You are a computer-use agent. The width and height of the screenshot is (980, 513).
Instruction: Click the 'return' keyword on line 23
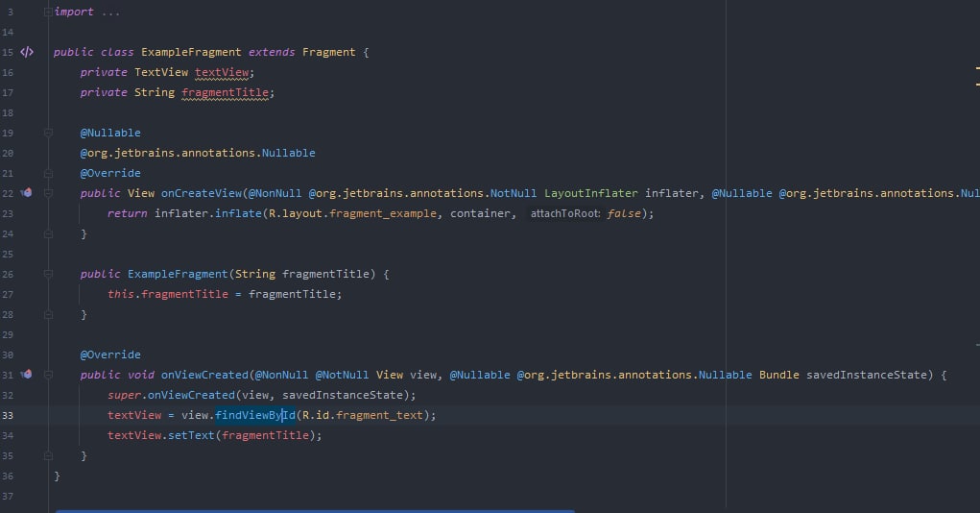(128, 213)
